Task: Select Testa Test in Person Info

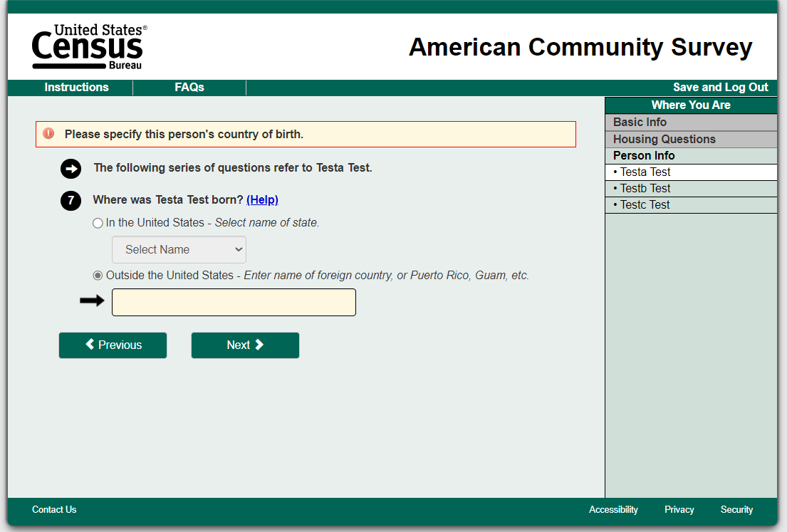Action: coord(645,172)
